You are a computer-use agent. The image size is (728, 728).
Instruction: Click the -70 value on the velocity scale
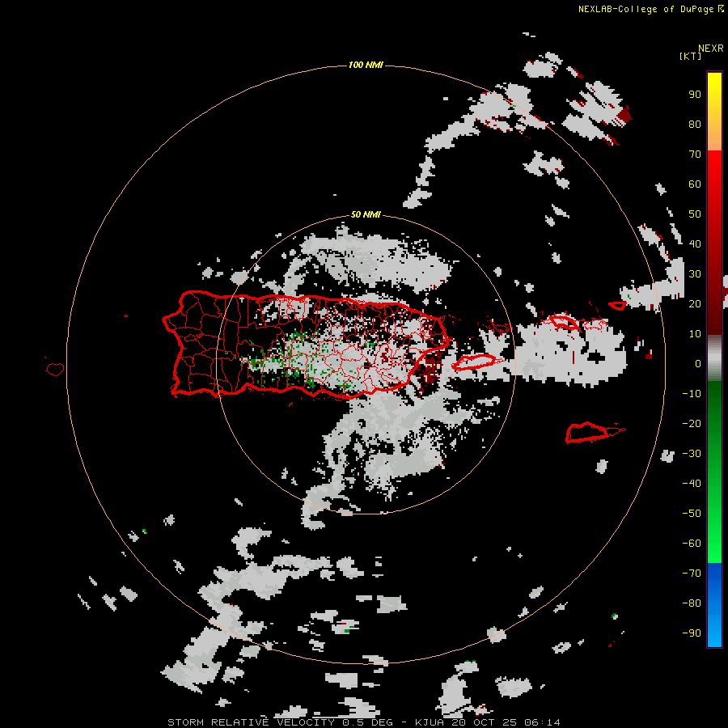(692, 573)
